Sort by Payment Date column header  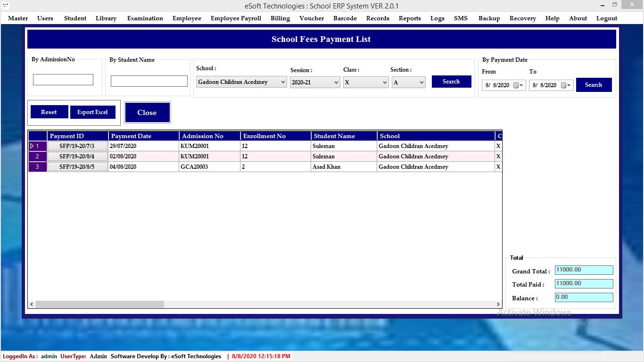click(x=144, y=136)
